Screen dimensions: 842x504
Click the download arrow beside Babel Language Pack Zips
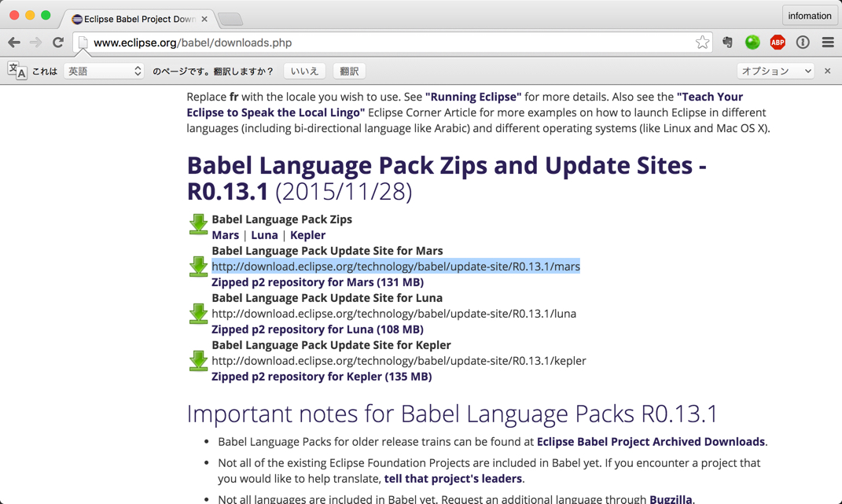click(198, 224)
